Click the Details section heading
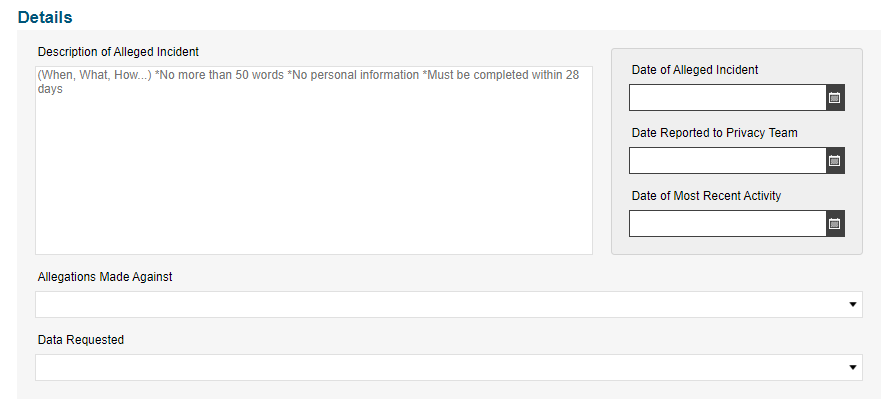This screenshot has height=412, width=888. [x=45, y=17]
